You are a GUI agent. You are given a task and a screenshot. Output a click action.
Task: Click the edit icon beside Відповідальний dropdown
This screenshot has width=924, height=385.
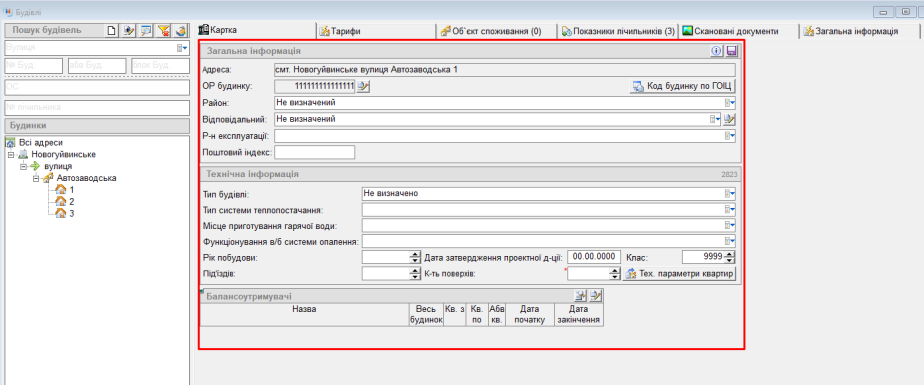click(730, 119)
